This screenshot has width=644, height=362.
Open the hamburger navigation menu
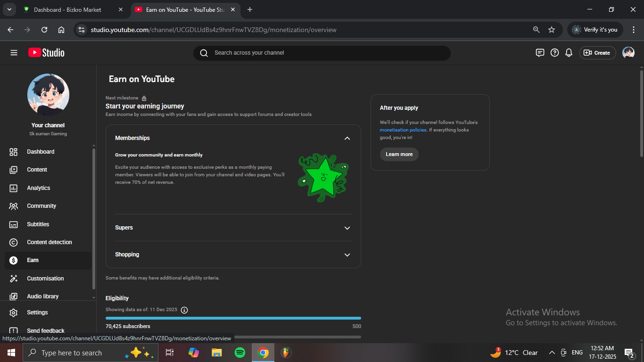coord(14,53)
